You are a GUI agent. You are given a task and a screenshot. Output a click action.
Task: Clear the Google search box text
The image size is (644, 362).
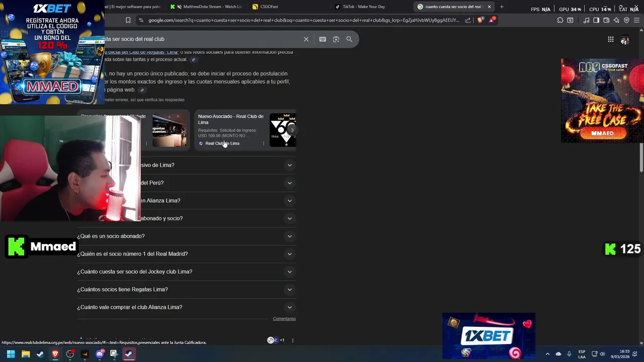click(x=306, y=39)
